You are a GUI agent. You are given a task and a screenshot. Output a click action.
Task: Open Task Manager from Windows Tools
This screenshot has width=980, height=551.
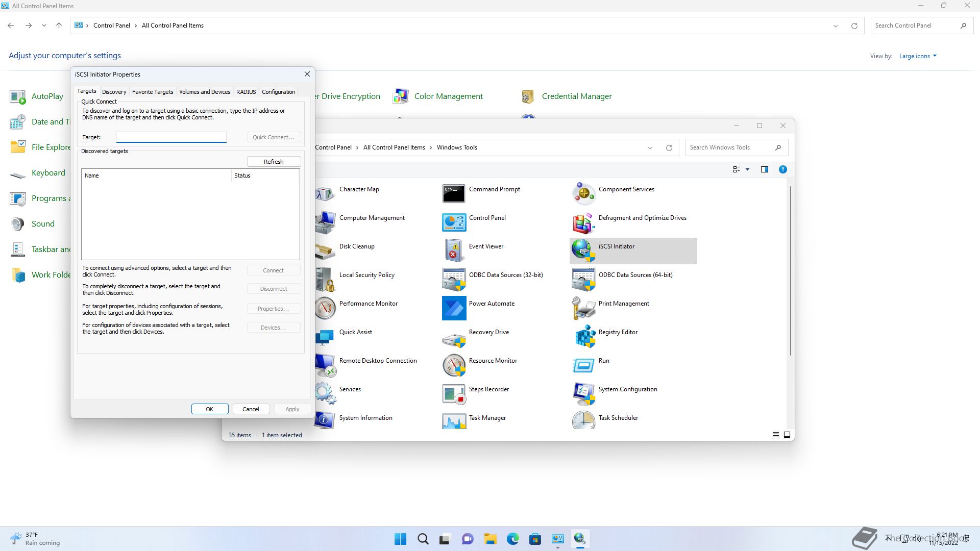(474, 420)
